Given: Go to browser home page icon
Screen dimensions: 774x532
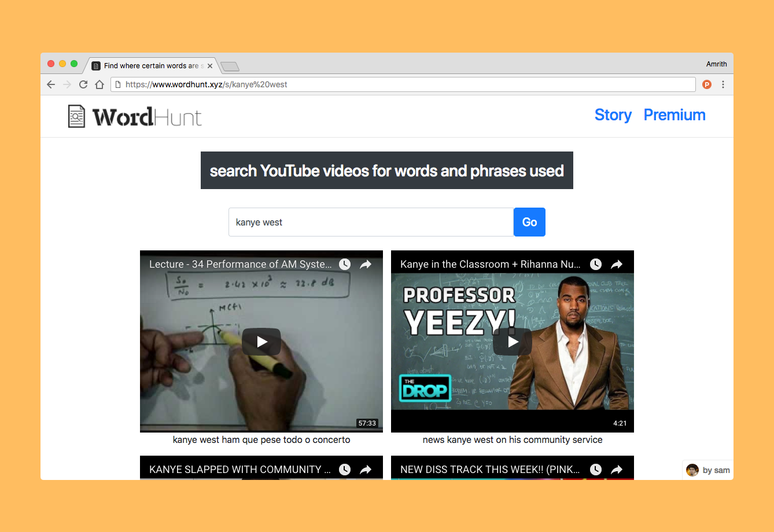Looking at the screenshot, I should 99,84.
